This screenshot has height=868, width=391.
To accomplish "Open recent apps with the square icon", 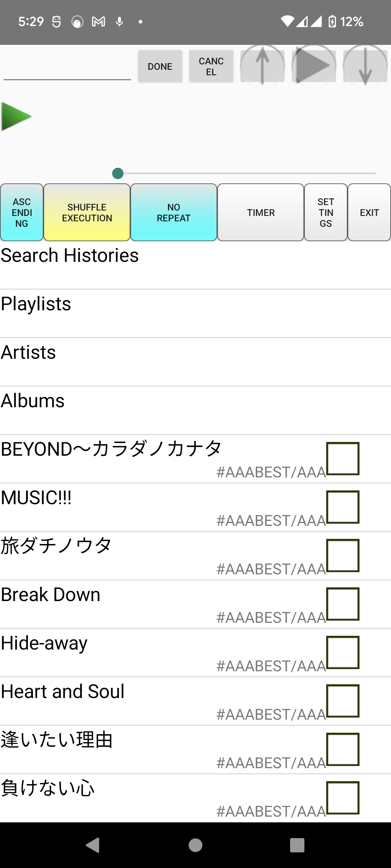I will 297,845.
